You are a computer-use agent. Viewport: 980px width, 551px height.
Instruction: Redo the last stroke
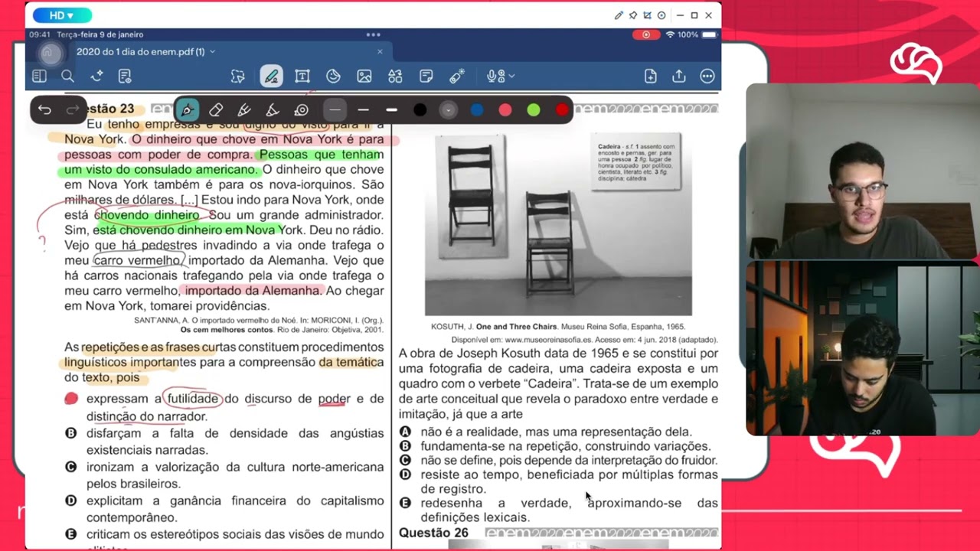(73, 110)
